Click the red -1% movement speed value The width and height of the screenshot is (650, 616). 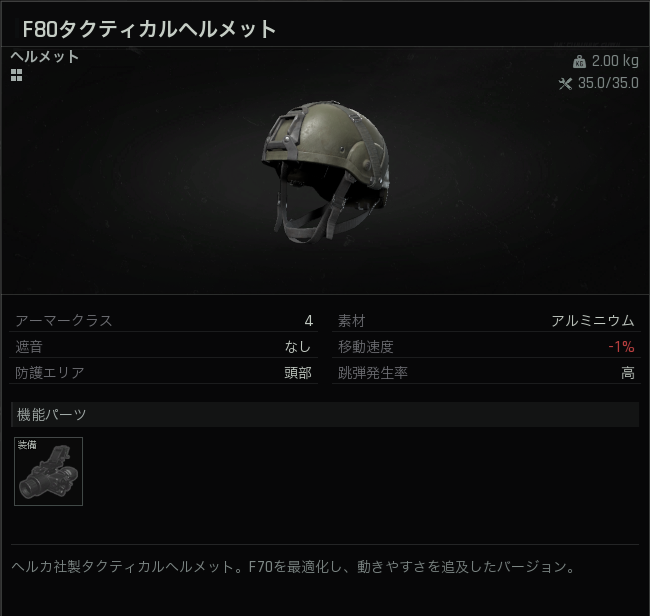(621, 347)
